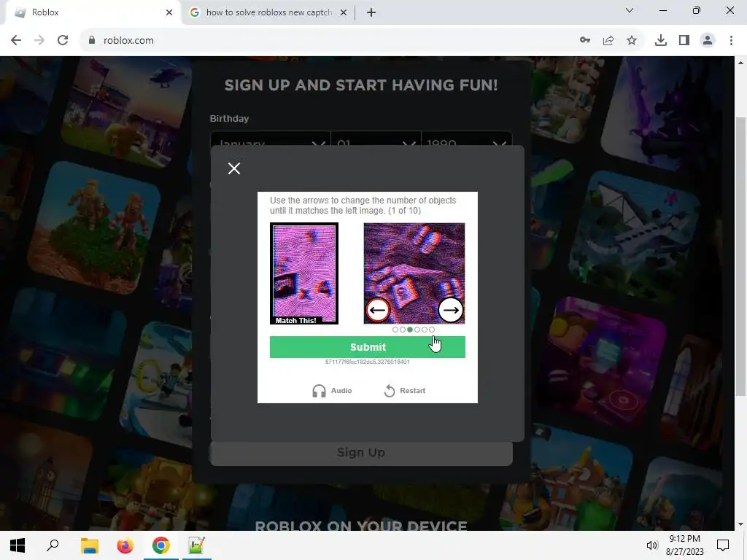Select the second captcha position dot
This screenshot has width=747, height=560.
(403, 330)
